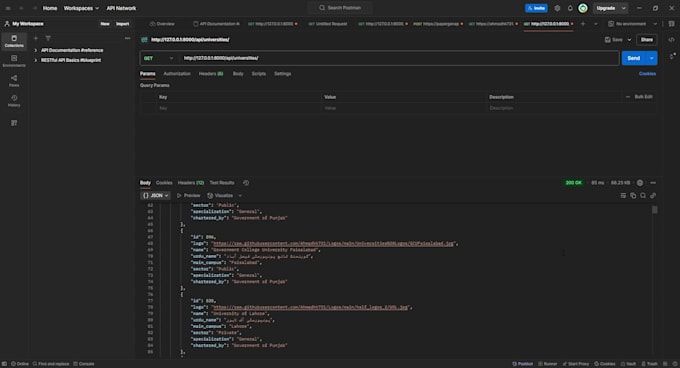Open the Environments sidebar icon
This screenshot has width=680, height=368.
pos(14,61)
